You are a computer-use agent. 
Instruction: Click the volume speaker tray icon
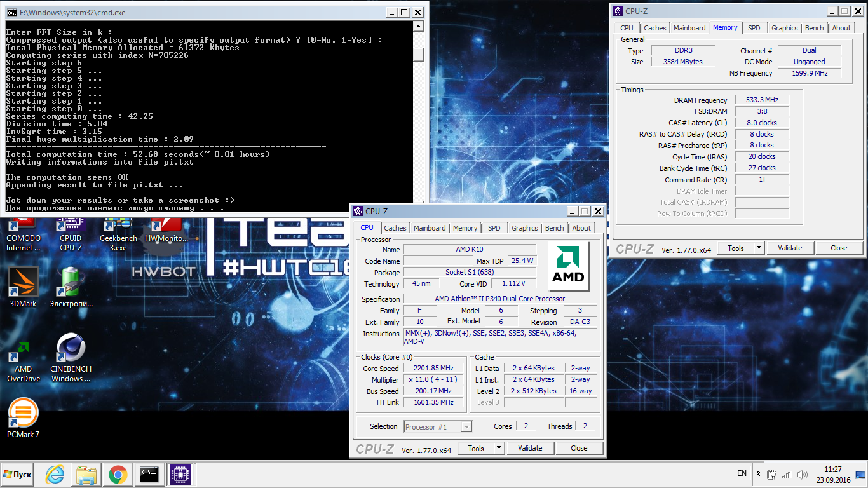[x=802, y=474]
